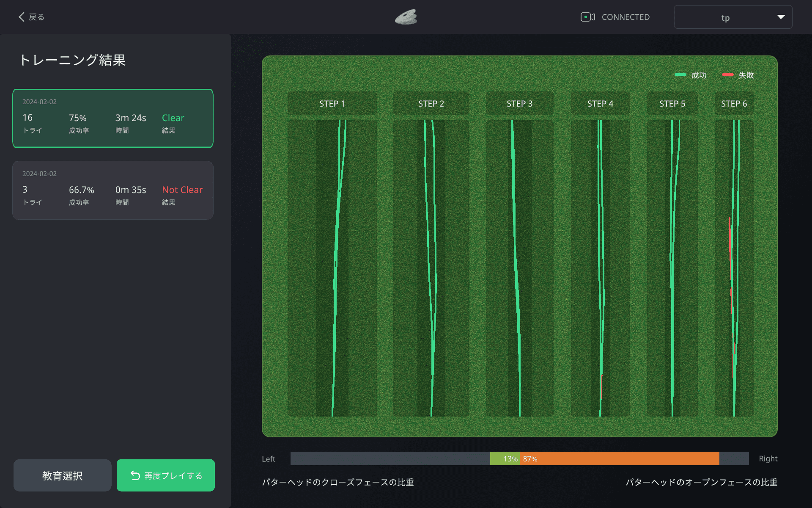Click the green 13% close-face bar segment
This screenshot has height=508, width=812.
pos(505,458)
